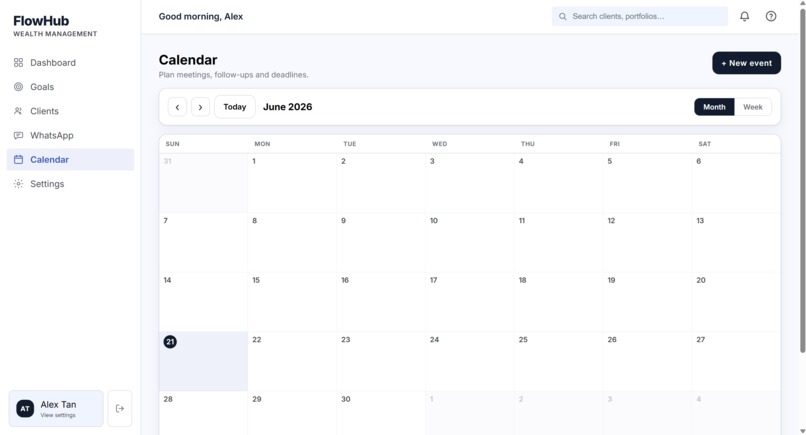Open WhatsApp page from sidebar
This screenshot has height=435, width=806.
pos(70,135)
